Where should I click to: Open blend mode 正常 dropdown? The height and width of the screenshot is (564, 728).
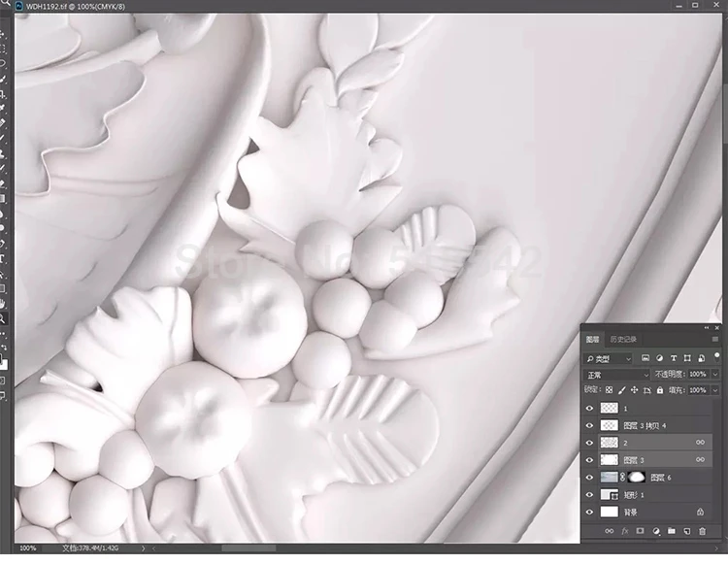[x=616, y=375]
